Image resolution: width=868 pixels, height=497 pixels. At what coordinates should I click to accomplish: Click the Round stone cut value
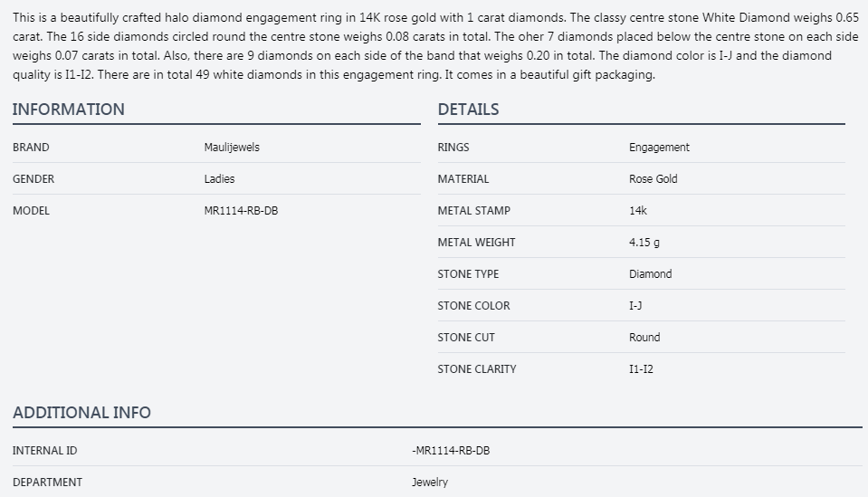[x=644, y=338]
